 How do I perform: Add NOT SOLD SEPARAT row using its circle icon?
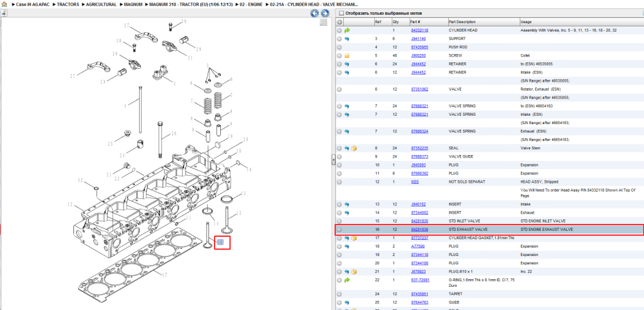point(339,181)
